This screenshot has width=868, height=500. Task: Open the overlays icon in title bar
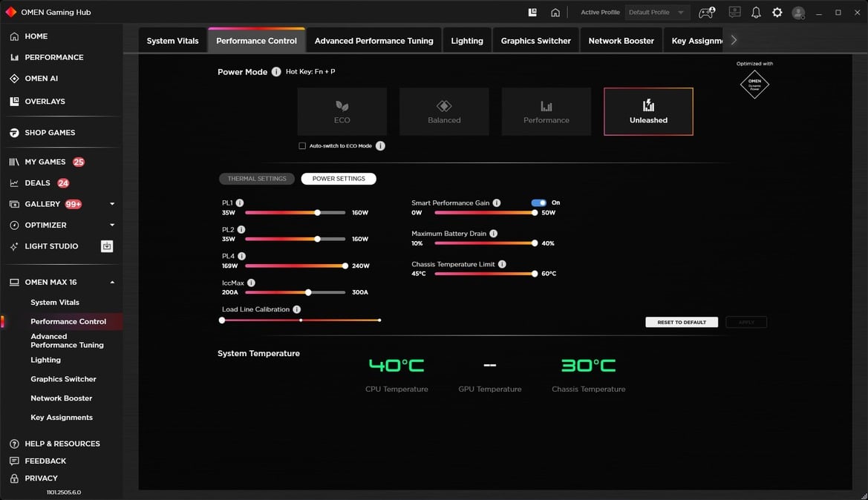(x=532, y=12)
